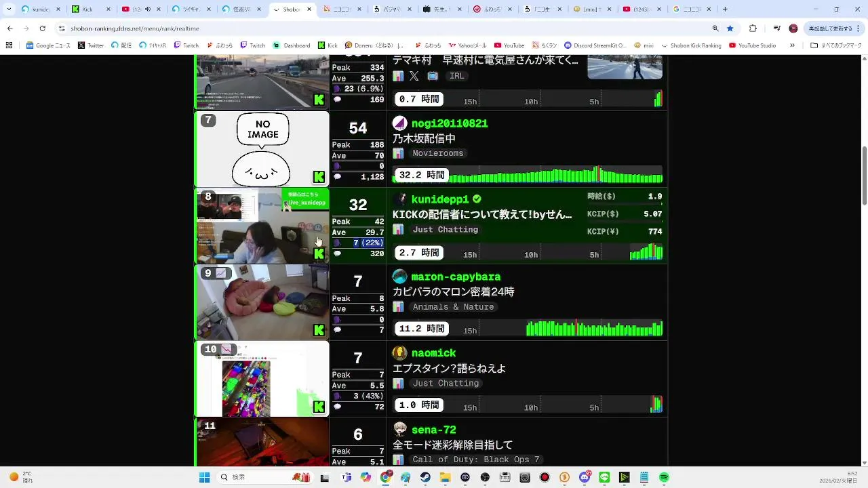This screenshot has width=868, height=488.
Task: Click the stats icon beside the Movierooms tag
Action: [x=398, y=153]
